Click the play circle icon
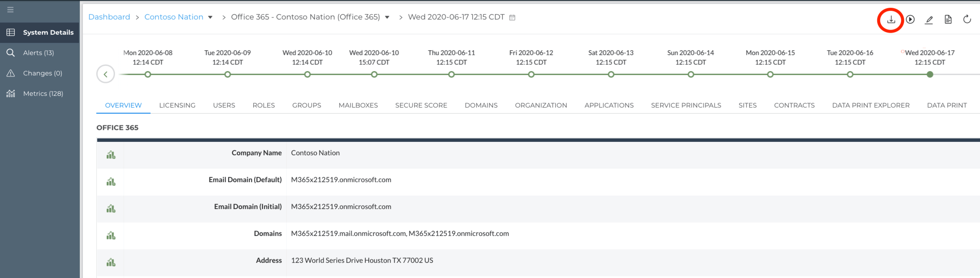The image size is (980, 278). pyautogui.click(x=910, y=19)
